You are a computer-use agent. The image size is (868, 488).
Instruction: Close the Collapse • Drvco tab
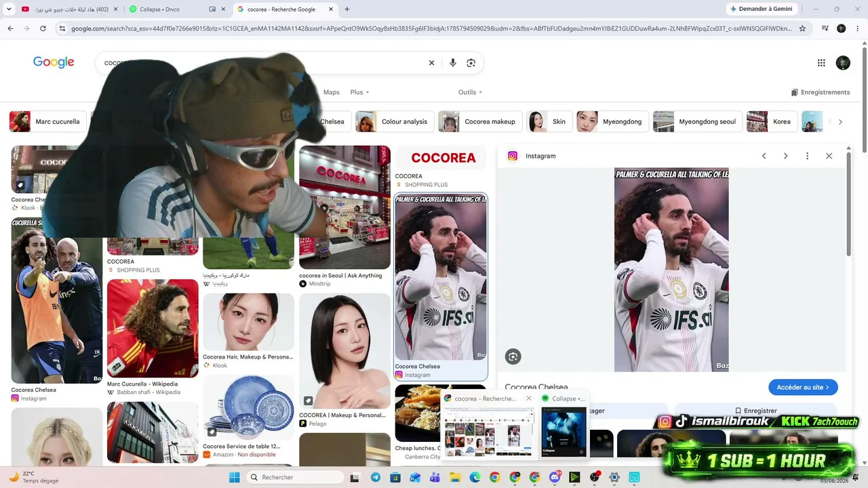[x=223, y=9]
